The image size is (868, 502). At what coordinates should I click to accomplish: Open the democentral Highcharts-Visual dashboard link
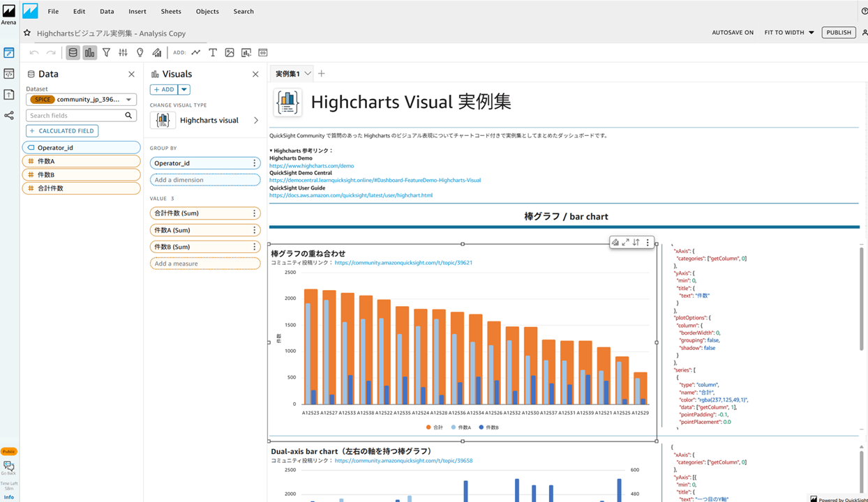click(x=375, y=181)
